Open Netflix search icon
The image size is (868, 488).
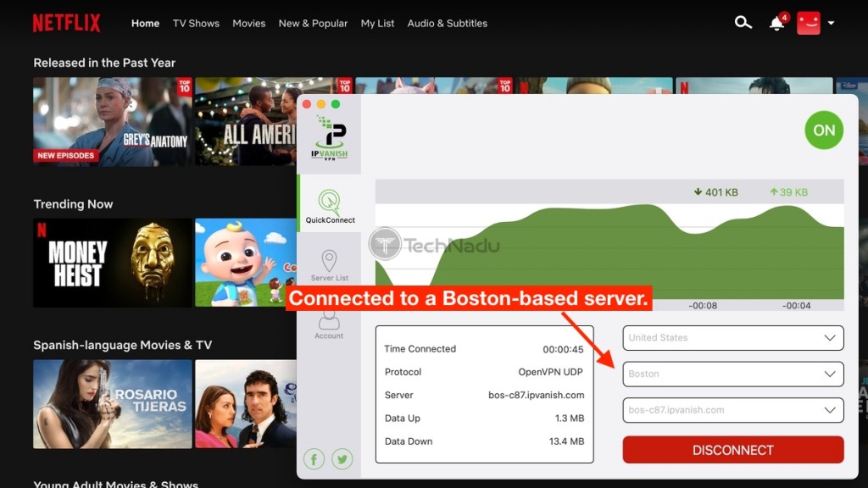743,23
